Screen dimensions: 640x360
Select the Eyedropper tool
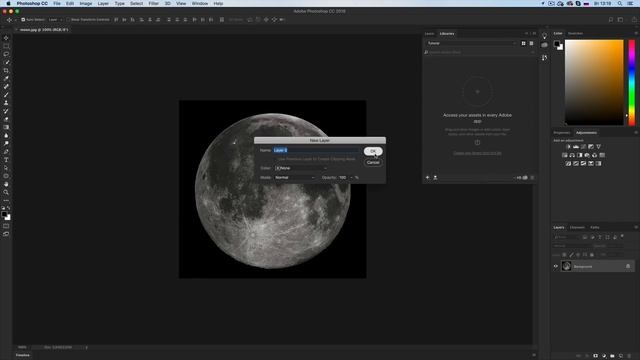[x=6, y=78]
